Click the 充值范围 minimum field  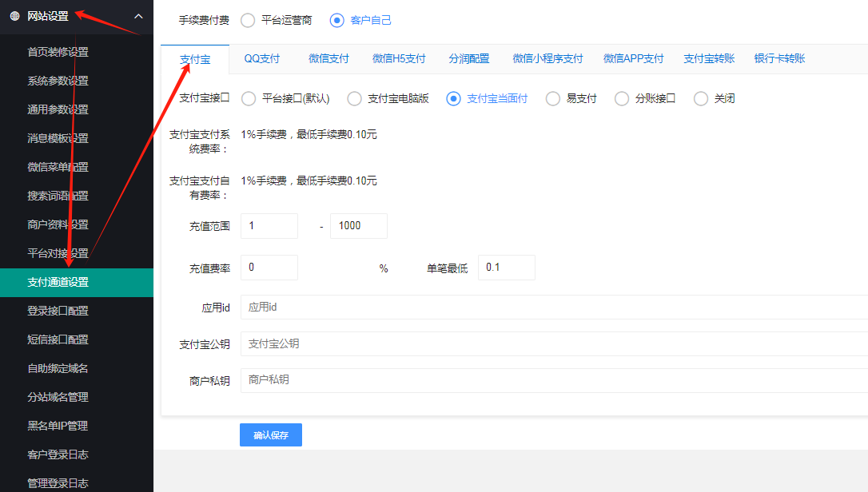[269, 226]
